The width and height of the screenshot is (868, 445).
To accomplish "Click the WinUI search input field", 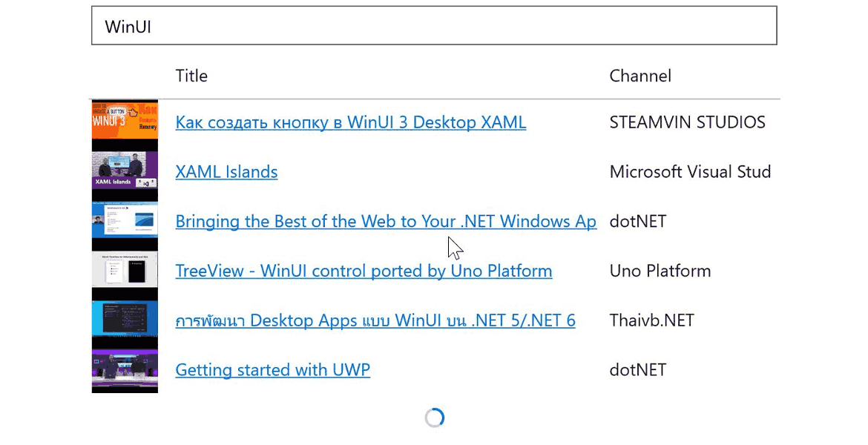I will click(434, 25).
